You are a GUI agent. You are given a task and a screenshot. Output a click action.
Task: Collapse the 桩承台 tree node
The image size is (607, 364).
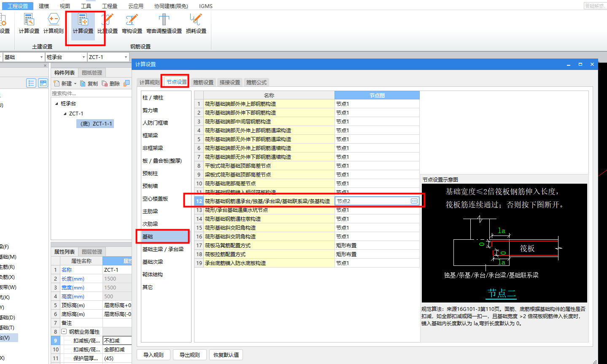tap(57, 104)
